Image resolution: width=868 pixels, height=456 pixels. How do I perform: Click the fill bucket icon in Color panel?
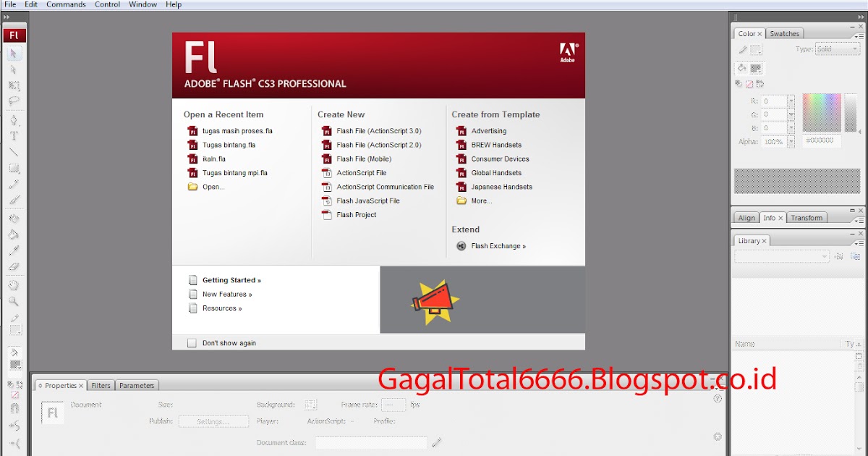pyautogui.click(x=741, y=68)
